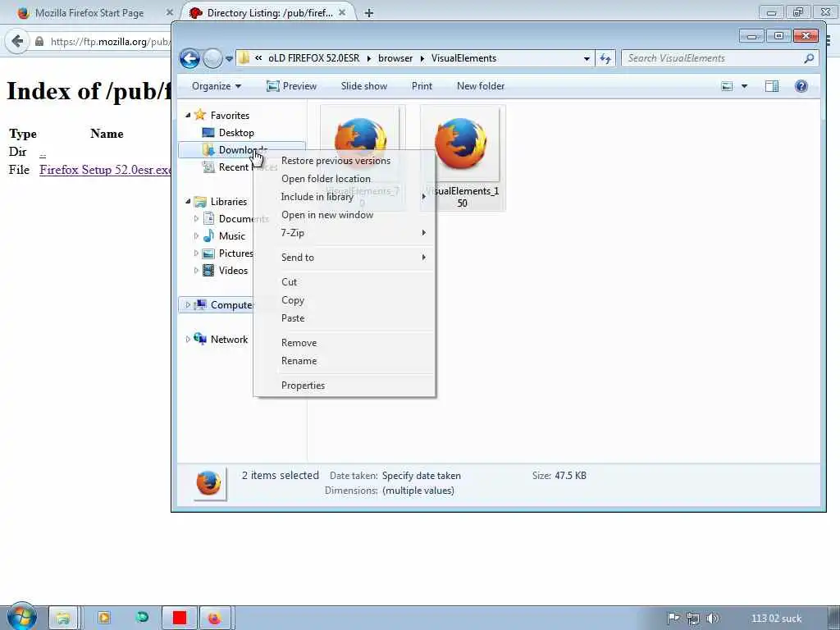Collapse the Favorites group

188,115
